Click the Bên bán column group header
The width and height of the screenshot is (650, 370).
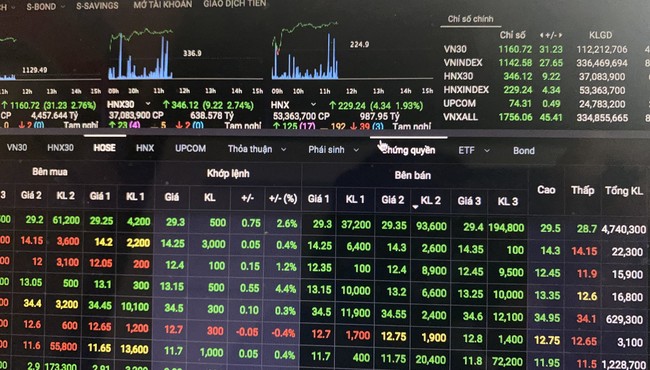(x=412, y=175)
